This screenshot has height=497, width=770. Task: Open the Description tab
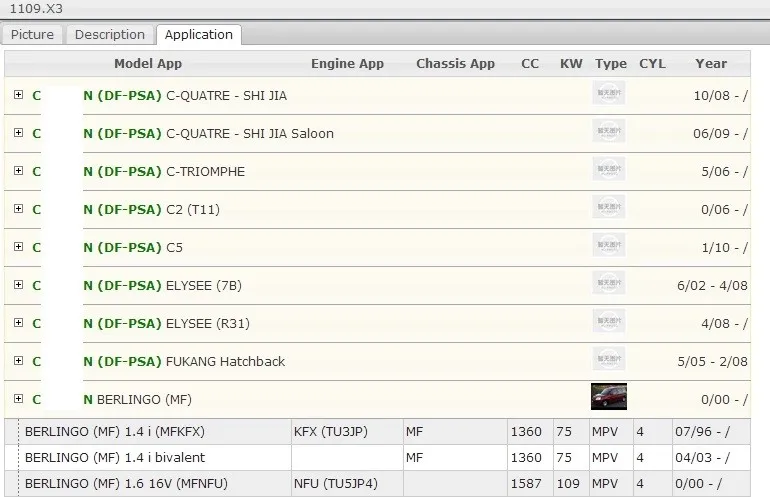110,35
